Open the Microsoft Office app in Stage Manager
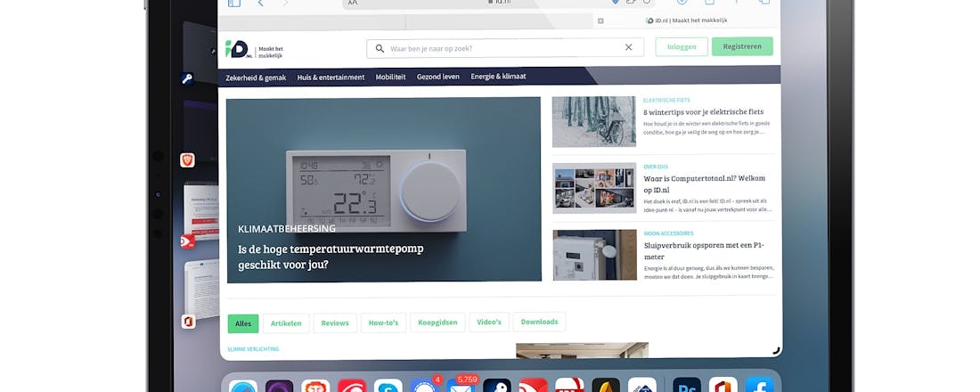Image resolution: width=980 pixels, height=392 pixels. click(x=187, y=322)
